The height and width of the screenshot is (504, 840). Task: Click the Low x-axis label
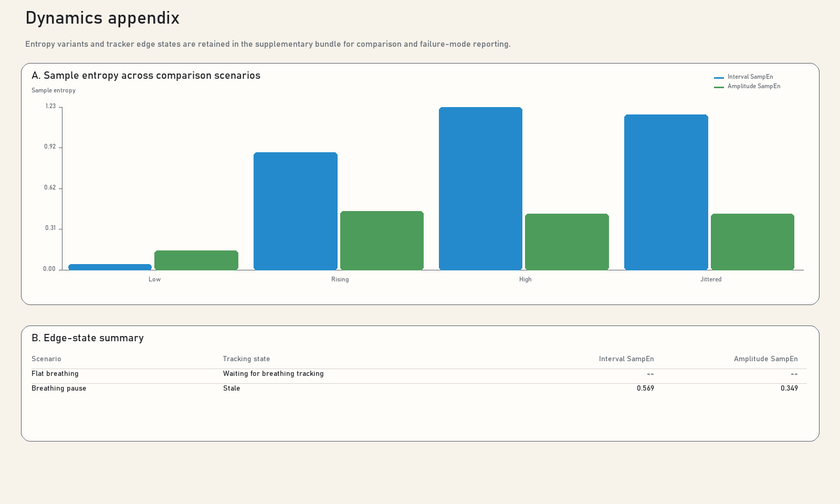154,279
